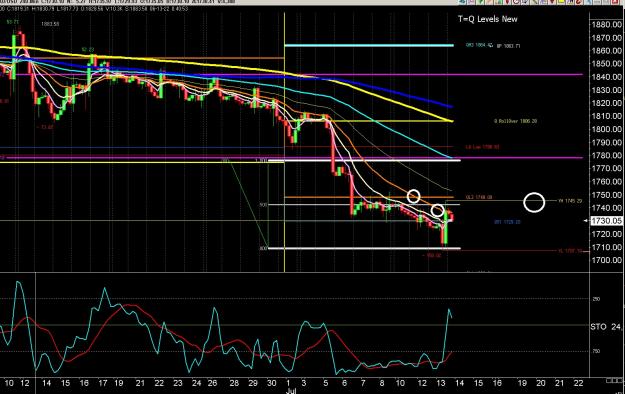Click the cyan level label above the chart

(479, 45)
